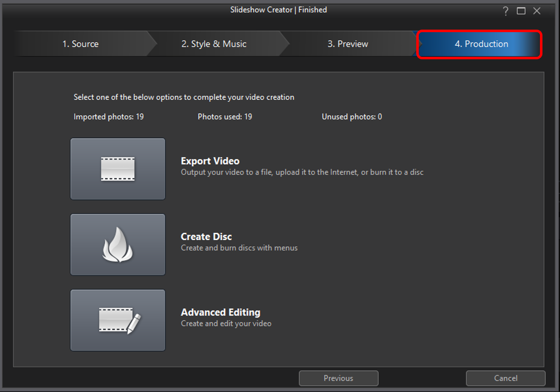Click the 'Imported photos: 19' label
560x392 pixels.
pyautogui.click(x=109, y=117)
